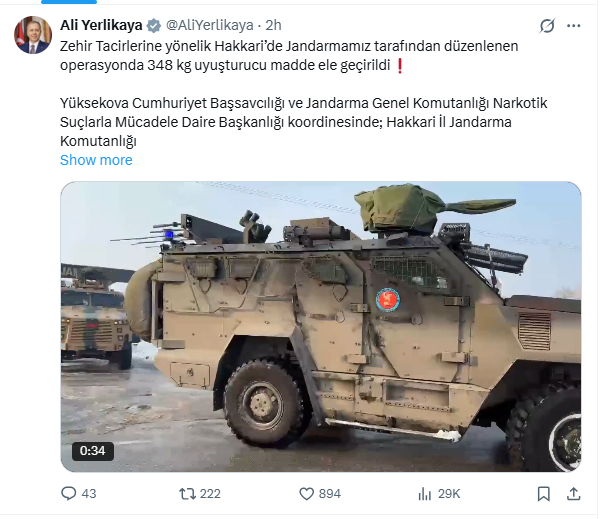
Task: Click the 43 replies count
Action: [89, 493]
